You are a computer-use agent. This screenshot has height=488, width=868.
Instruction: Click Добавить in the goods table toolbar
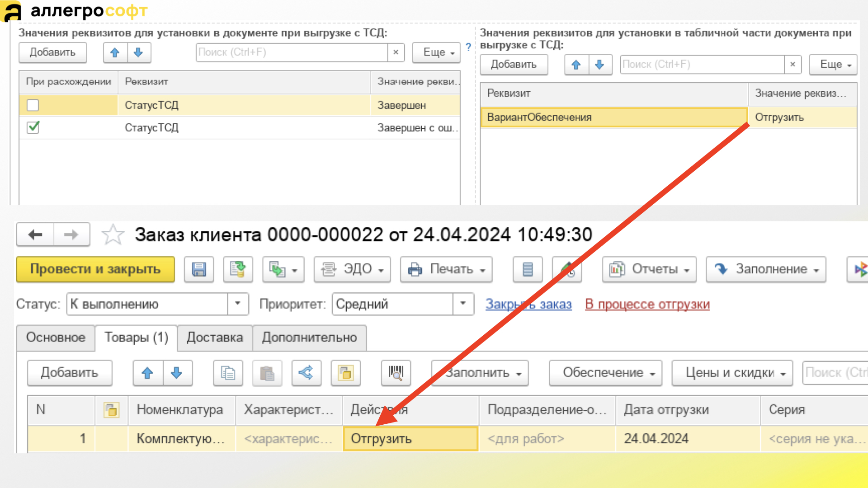pos(70,373)
